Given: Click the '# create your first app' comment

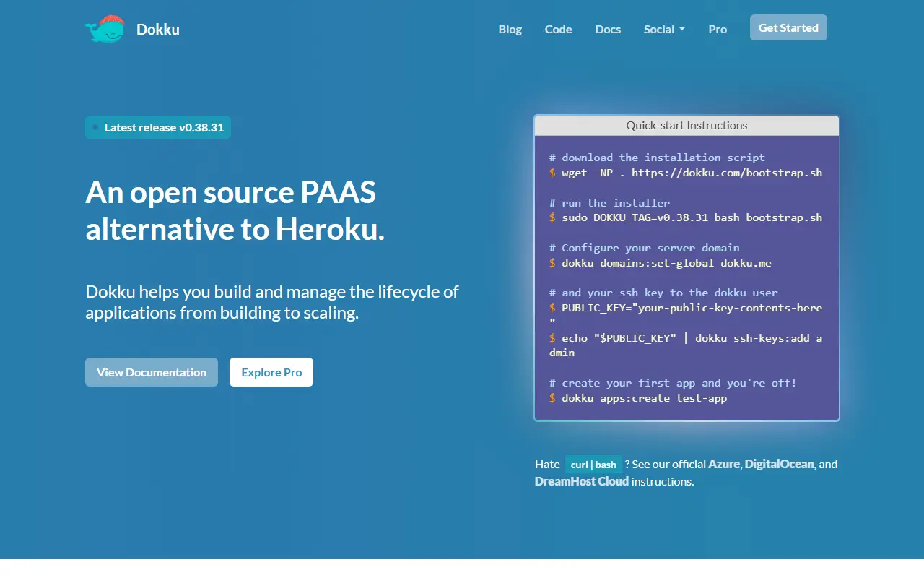Looking at the screenshot, I should [673, 383].
